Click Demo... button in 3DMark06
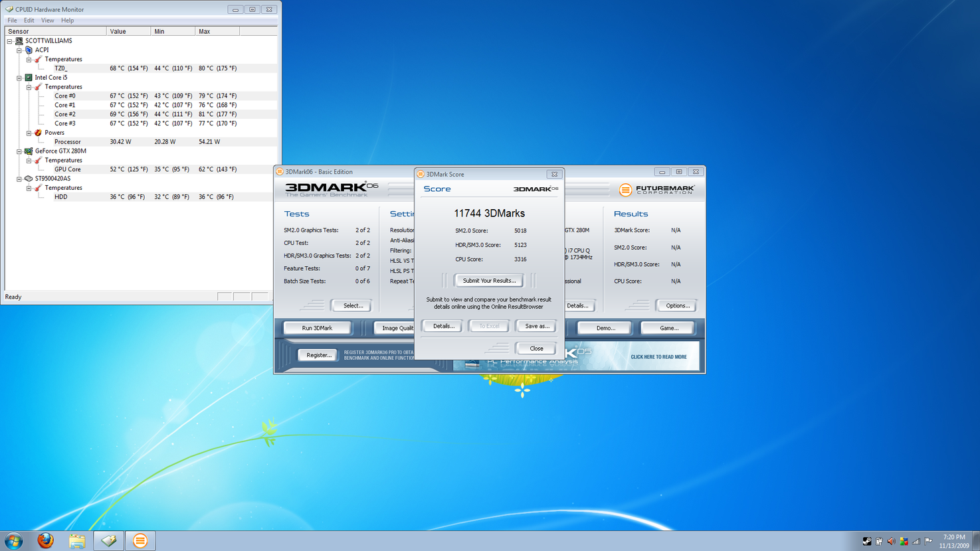Screen dimensions: 980x551 (x=605, y=328)
